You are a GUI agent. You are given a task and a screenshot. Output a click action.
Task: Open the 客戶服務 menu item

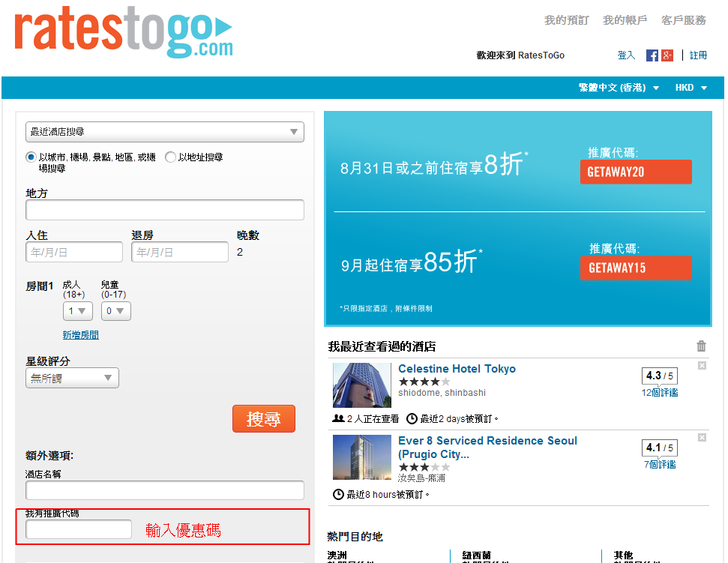coord(683,20)
